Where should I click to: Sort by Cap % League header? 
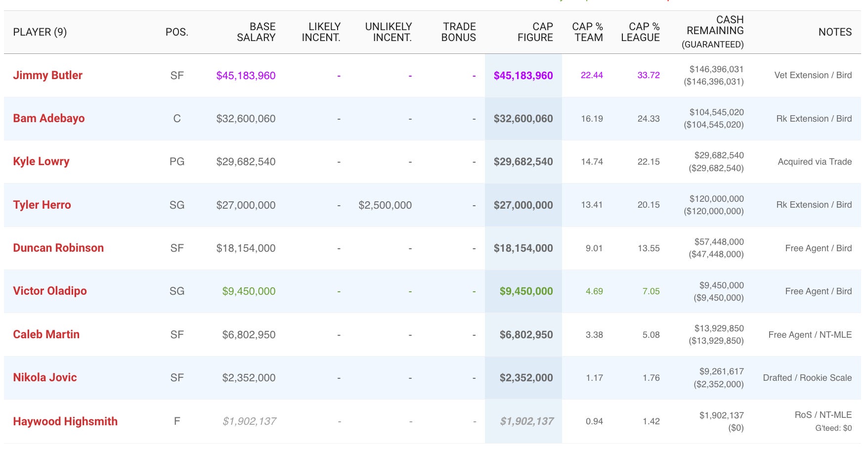[x=640, y=32]
